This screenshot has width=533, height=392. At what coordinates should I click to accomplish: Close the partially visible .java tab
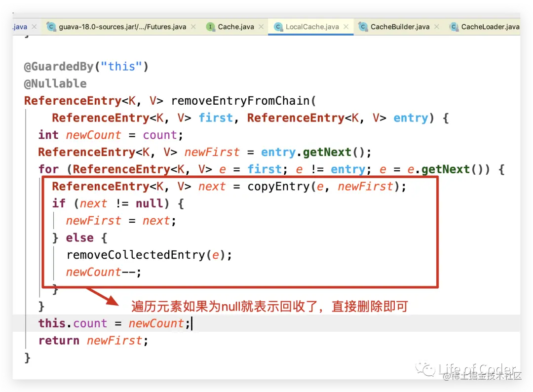[34, 27]
